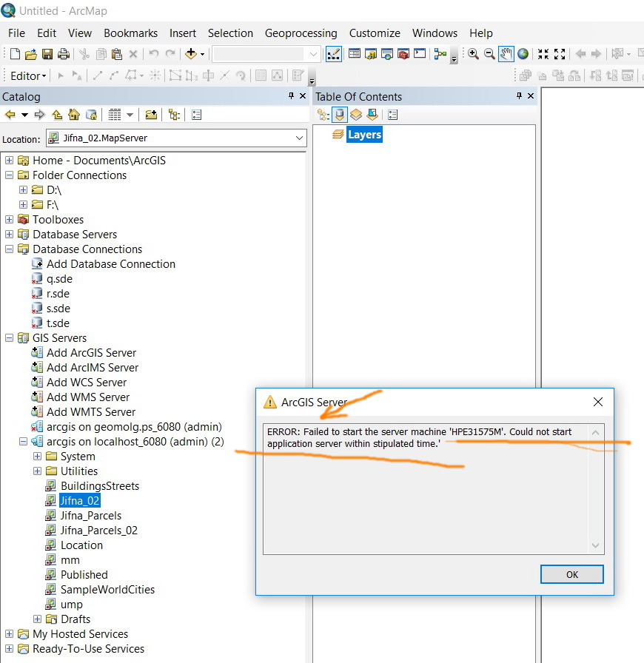Viewport: 644px width, 663px height.
Task: Click error message scrollbar up arrow
Action: [x=595, y=433]
